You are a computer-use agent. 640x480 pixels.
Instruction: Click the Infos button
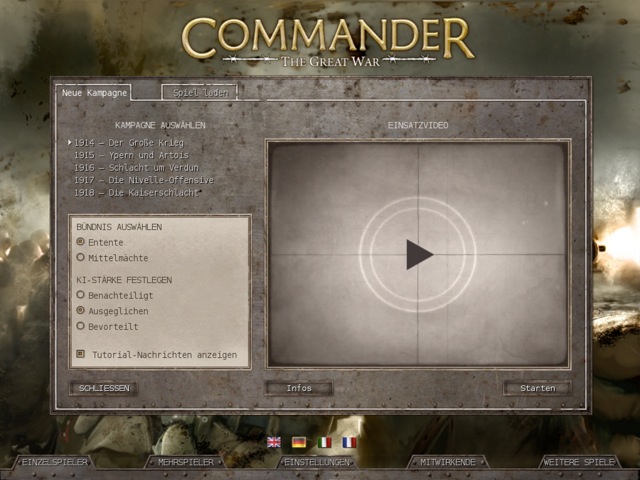[299, 388]
